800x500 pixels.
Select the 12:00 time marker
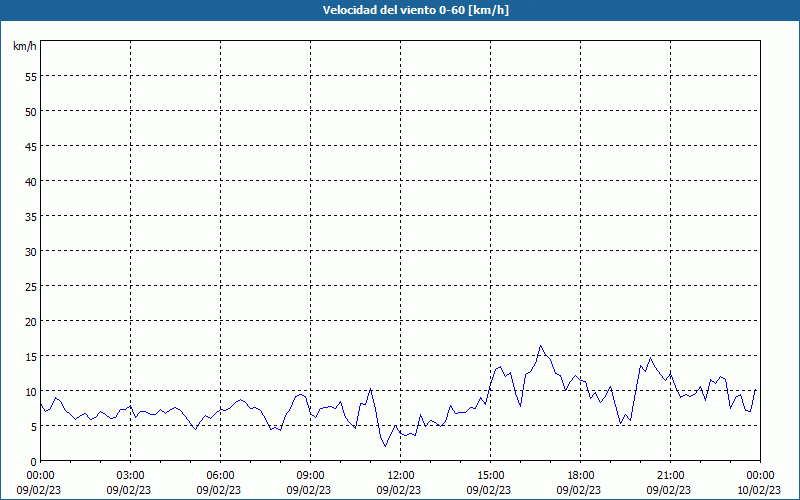[x=400, y=475]
